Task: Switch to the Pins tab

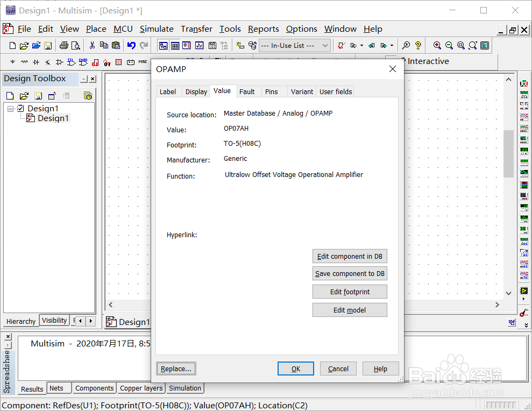Action: click(272, 91)
